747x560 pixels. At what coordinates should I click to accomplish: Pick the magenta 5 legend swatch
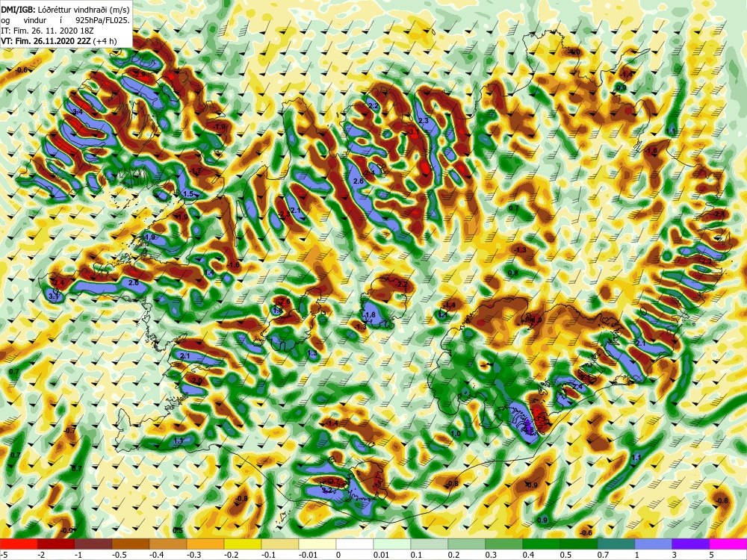pos(728,544)
